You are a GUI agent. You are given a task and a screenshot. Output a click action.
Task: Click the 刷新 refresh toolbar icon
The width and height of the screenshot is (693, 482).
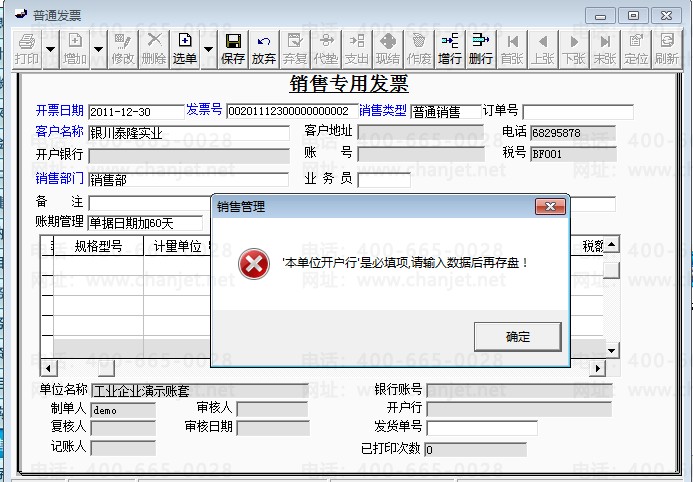click(x=666, y=49)
